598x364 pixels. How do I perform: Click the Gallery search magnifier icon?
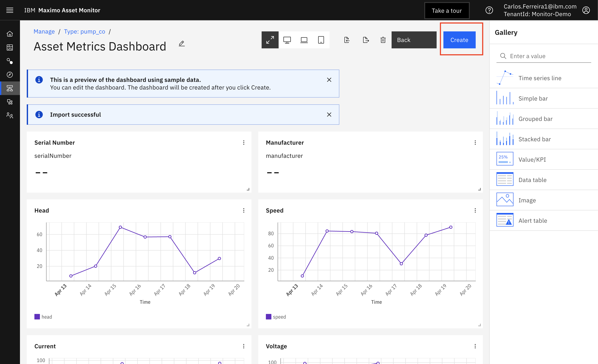(503, 56)
